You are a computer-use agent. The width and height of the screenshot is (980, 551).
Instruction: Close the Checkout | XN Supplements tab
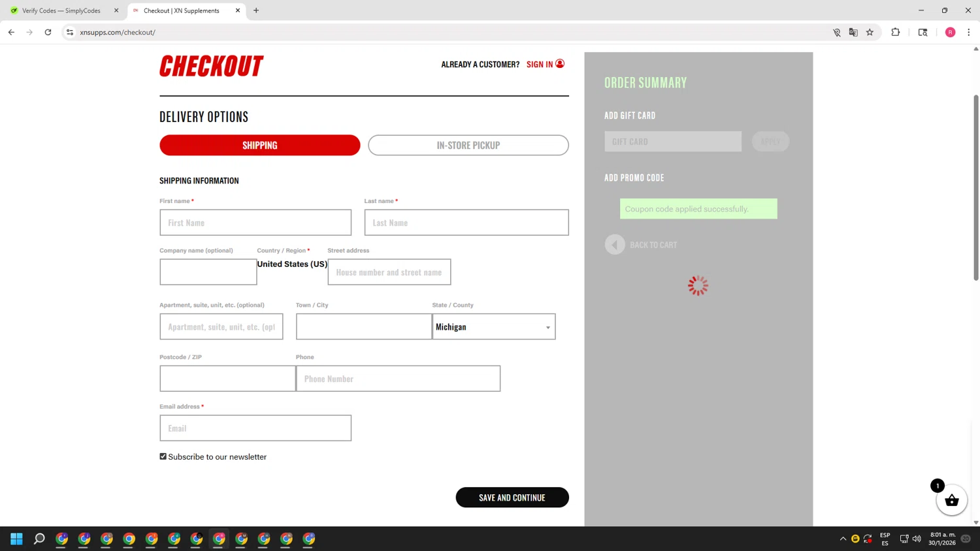tap(238, 10)
